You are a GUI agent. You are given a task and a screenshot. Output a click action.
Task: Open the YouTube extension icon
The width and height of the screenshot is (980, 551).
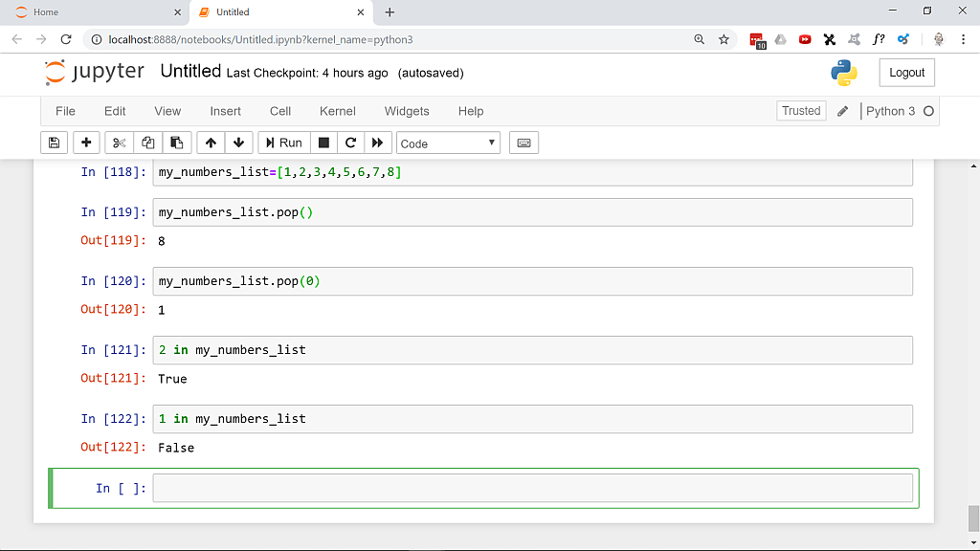tap(805, 39)
